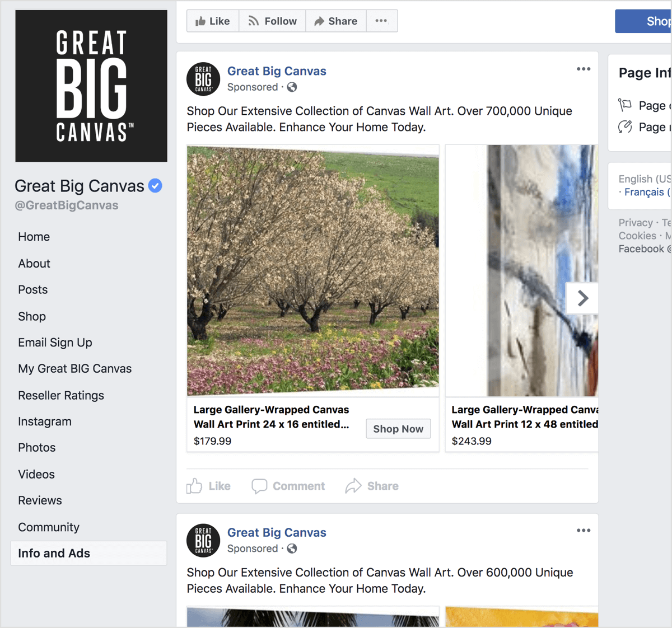
Task: Share the page using top Share button
Action: coord(336,21)
